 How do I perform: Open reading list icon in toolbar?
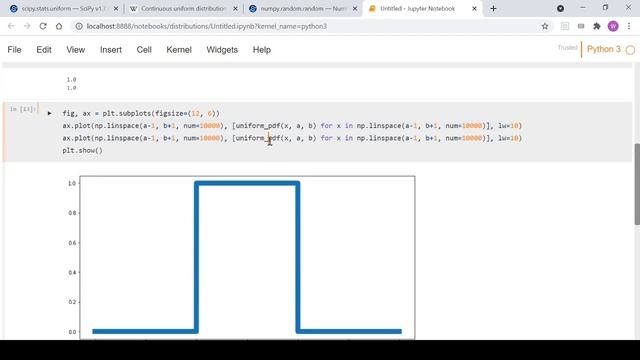[x=565, y=26]
